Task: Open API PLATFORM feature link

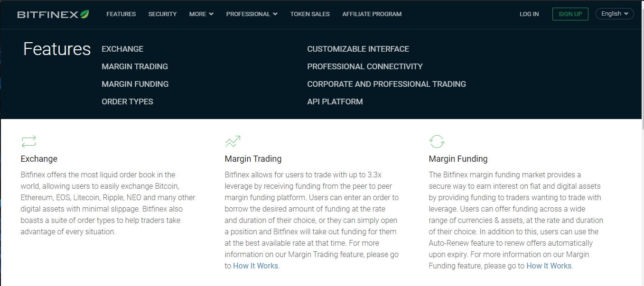Action: click(335, 101)
